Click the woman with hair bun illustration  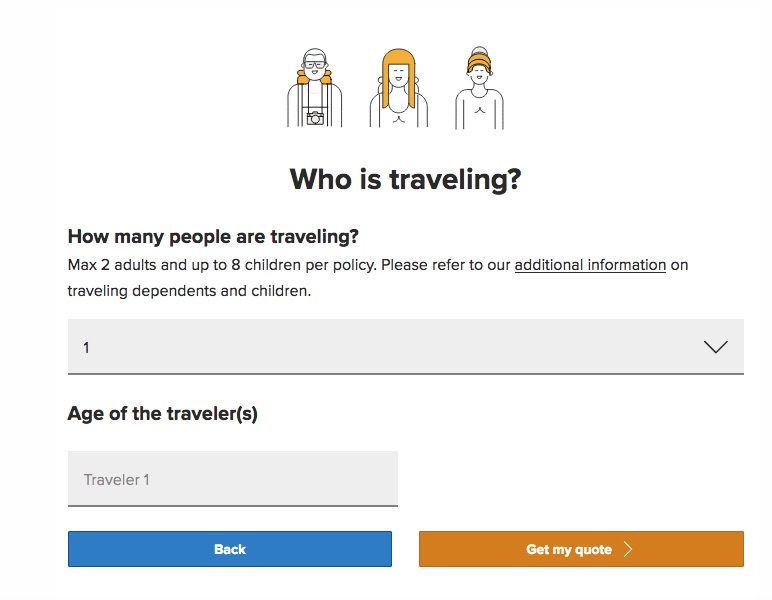[x=480, y=88]
